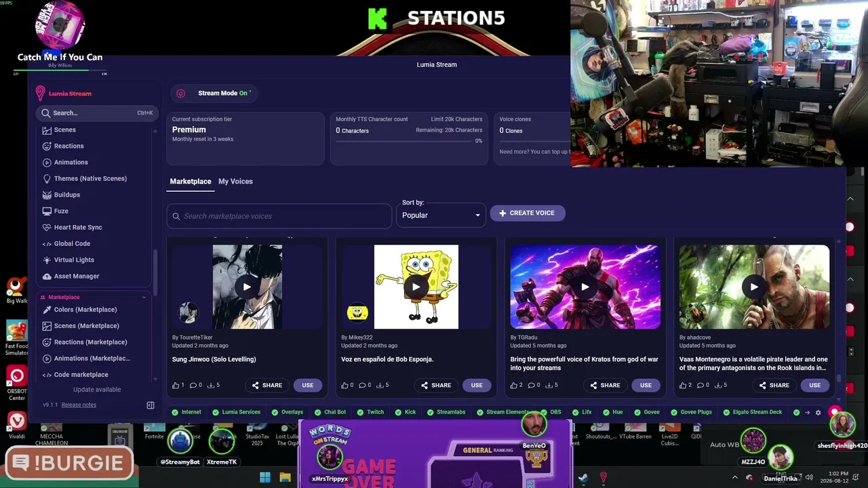The height and width of the screenshot is (488, 868).
Task: Click the taskbar clock showing 1:02 PM
Action: click(838, 477)
